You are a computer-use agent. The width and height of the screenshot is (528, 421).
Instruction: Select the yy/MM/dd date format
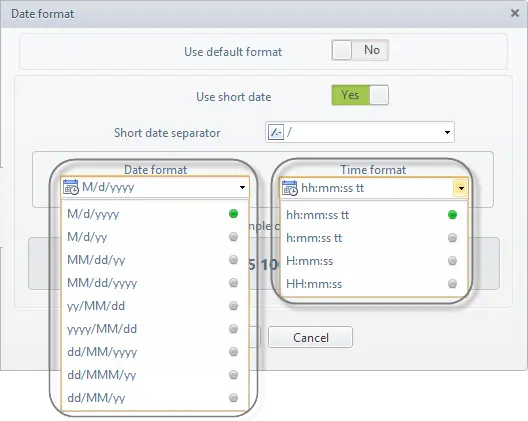coord(155,306)
